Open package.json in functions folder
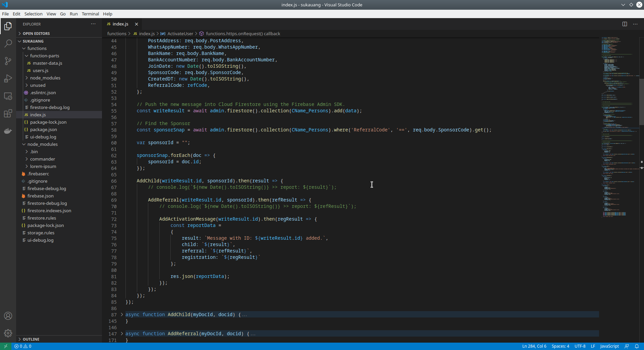This screenshot has width=644, height=350. (x=59, y=130)
